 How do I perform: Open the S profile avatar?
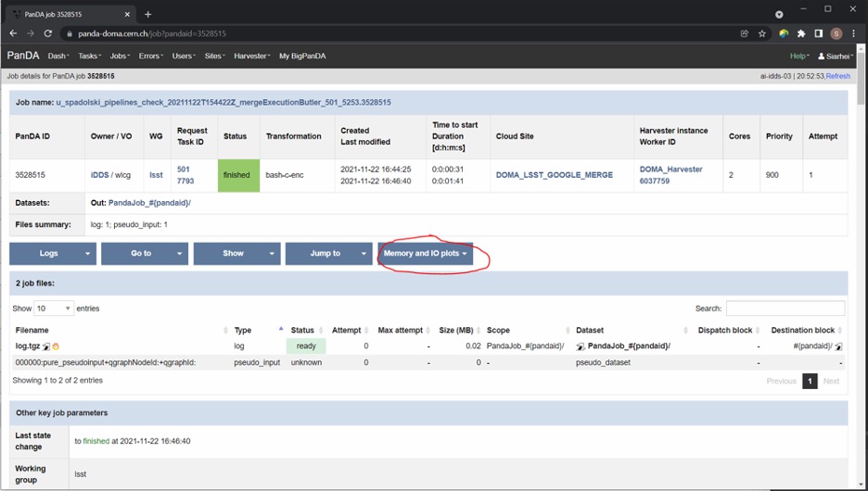[x=836, y=33]
